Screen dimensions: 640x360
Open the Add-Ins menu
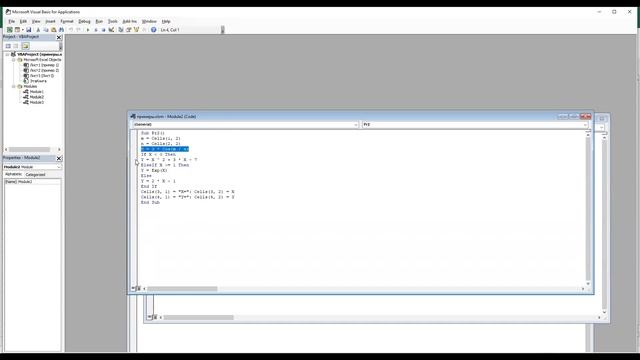click(x=129, y=21)
